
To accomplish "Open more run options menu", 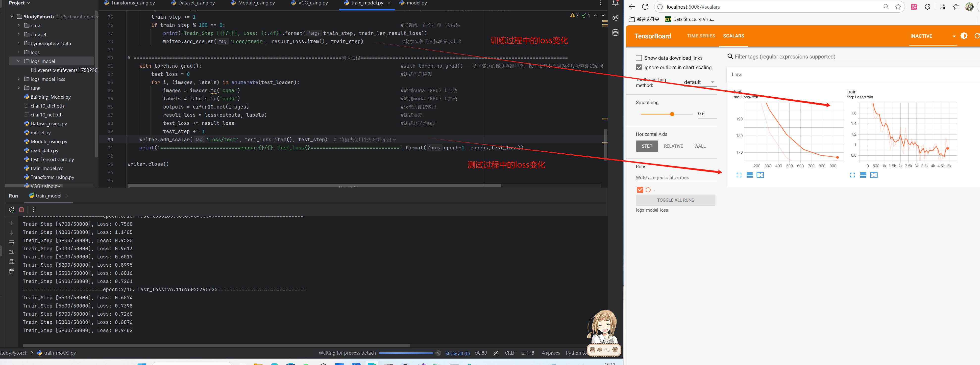I will [x=33, y=210].
